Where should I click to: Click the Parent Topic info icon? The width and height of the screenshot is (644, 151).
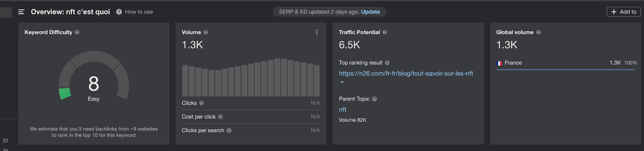(374, 99)
